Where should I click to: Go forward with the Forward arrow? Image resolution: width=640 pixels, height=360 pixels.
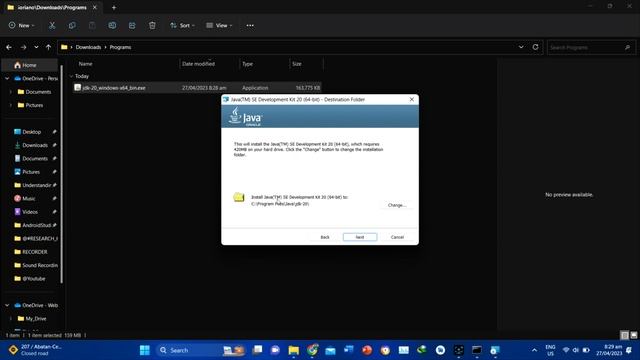pyautogui.click(x=23, y=47)
